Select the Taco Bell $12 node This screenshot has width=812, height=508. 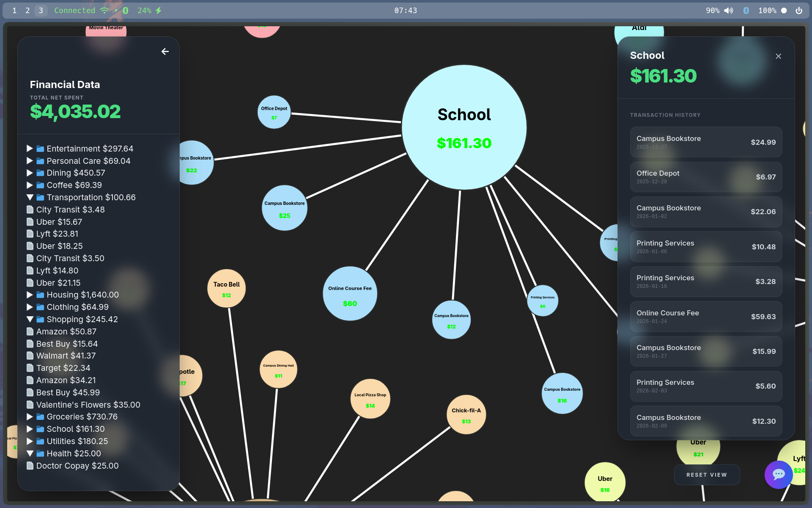click(x=226, y=289)
